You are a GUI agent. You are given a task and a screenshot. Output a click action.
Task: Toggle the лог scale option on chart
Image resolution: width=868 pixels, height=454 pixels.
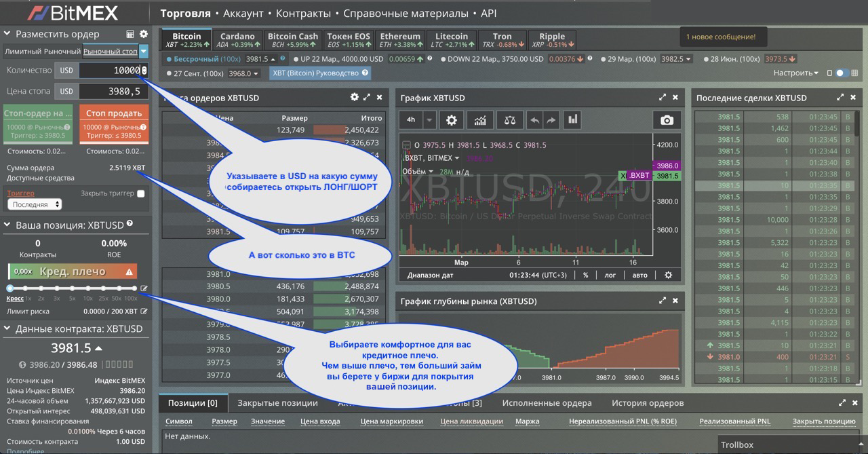coord(610,276)
